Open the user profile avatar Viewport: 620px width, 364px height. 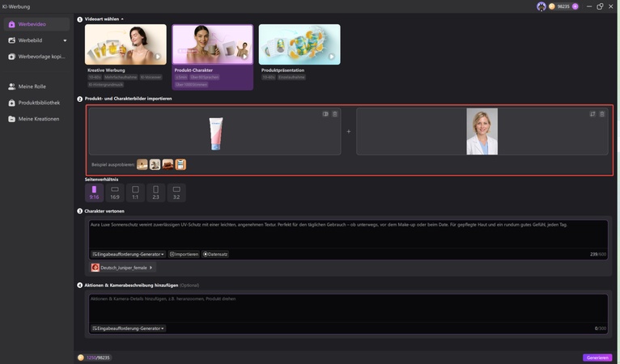541,6
